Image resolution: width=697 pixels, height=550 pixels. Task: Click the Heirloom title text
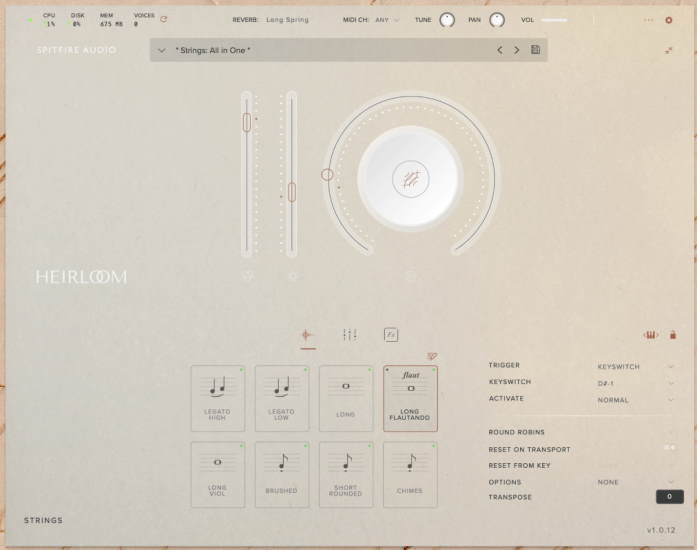click(81, 277)
